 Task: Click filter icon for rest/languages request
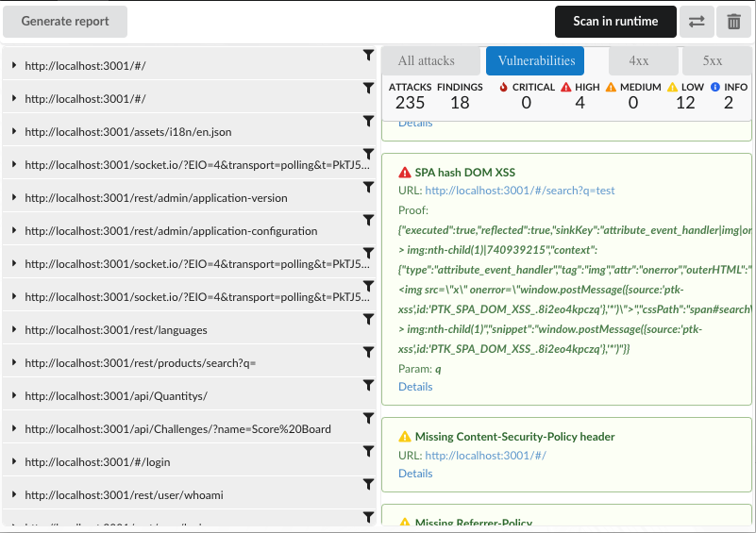368,320
